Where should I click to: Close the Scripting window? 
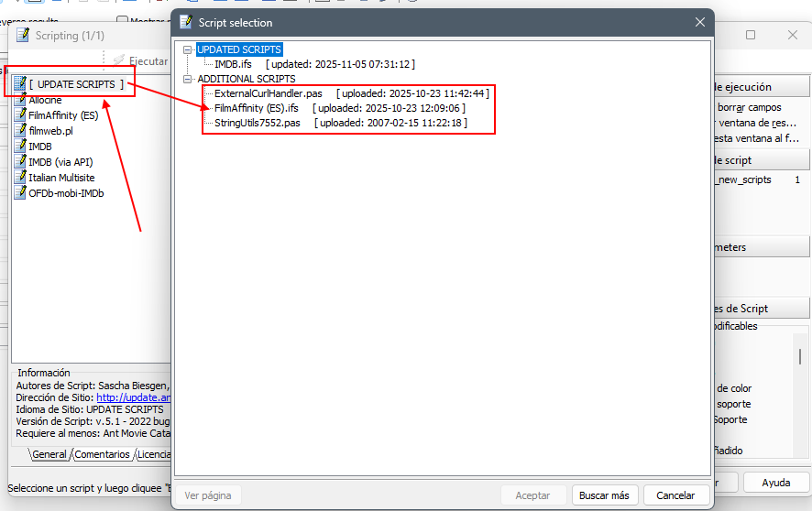point(793,35)
